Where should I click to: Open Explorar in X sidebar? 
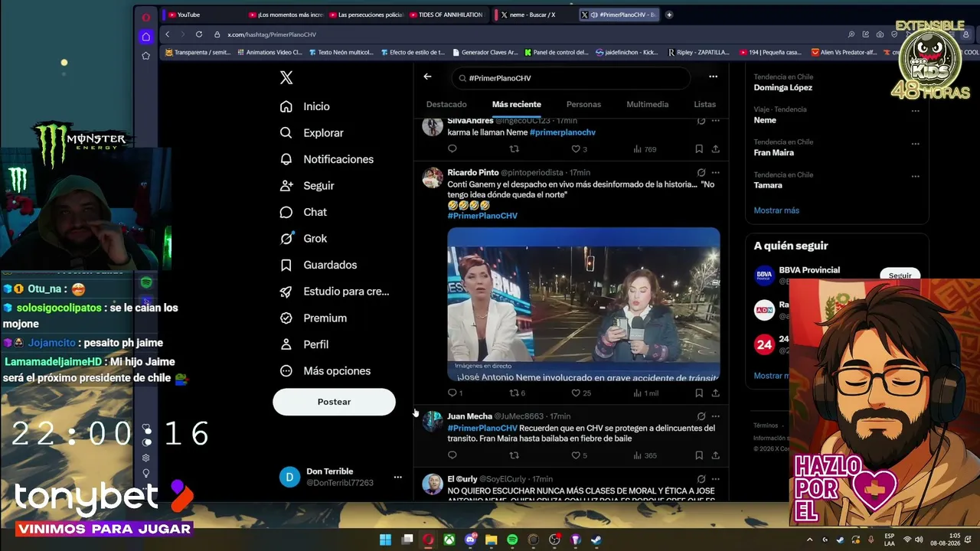312,132
